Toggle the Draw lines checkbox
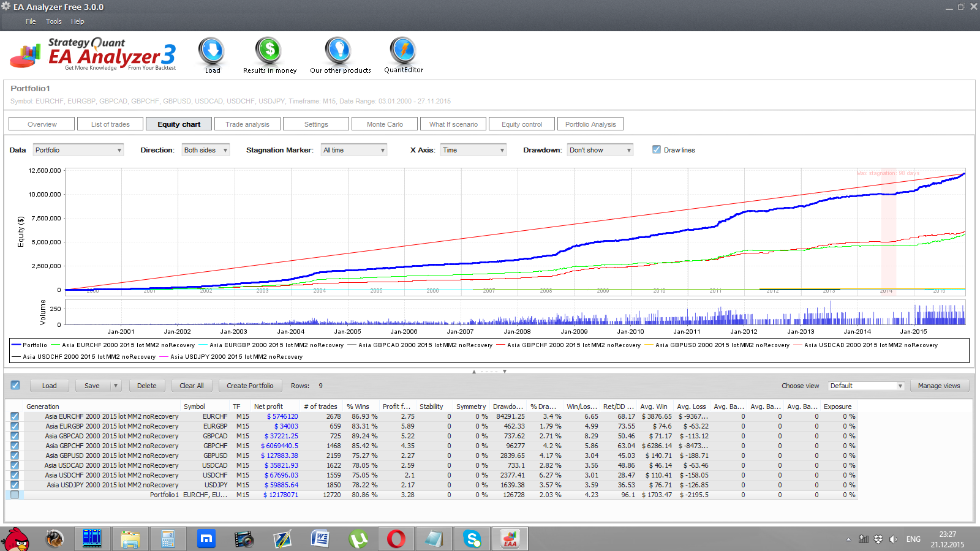The height and width of the screenshot is (551, 980). [657, 149]
